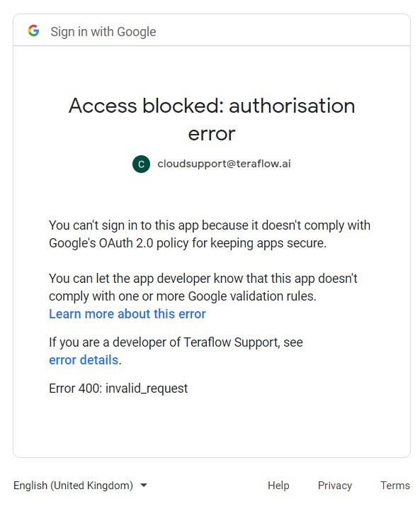The image size is (420, 509).
Task: Open the Terms link in footer
Action: 395,486
